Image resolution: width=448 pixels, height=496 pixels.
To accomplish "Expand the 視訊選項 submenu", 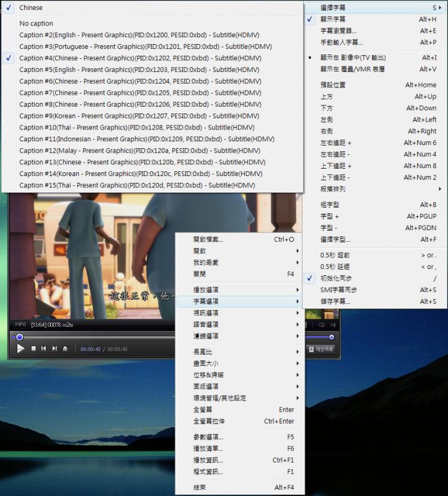I will click(240, 313).
